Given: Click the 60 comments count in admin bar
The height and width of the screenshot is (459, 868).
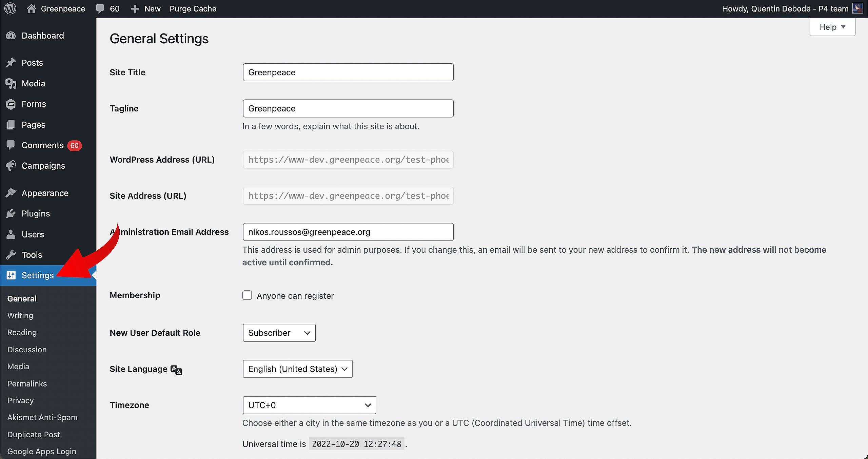Looking at the screenshot, I should 115,9.
